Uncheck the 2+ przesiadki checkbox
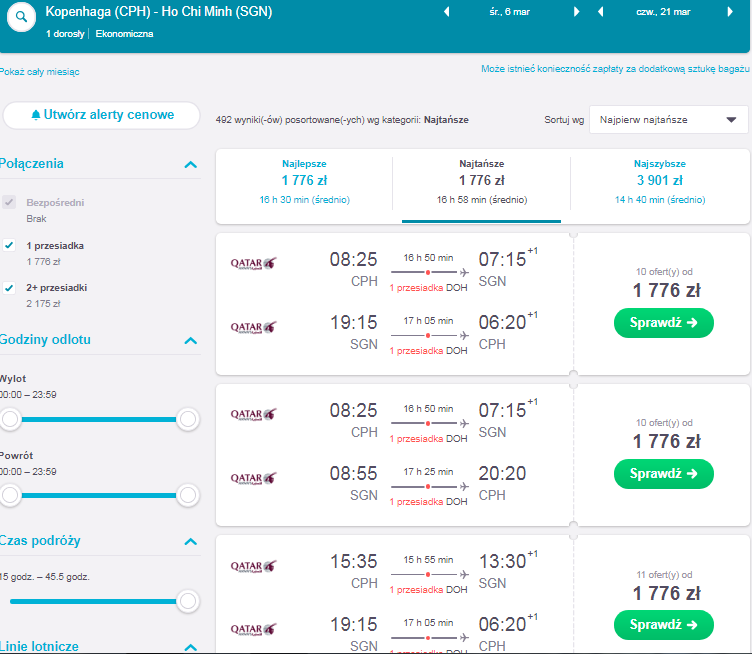Viewport: 752px width, 654px height. click(9, 287)
